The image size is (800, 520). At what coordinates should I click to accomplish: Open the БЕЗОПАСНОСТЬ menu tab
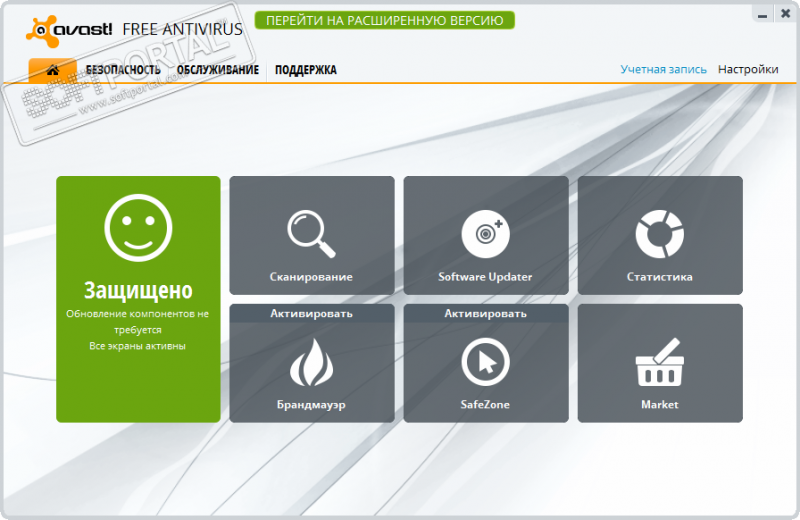(123, 70)
